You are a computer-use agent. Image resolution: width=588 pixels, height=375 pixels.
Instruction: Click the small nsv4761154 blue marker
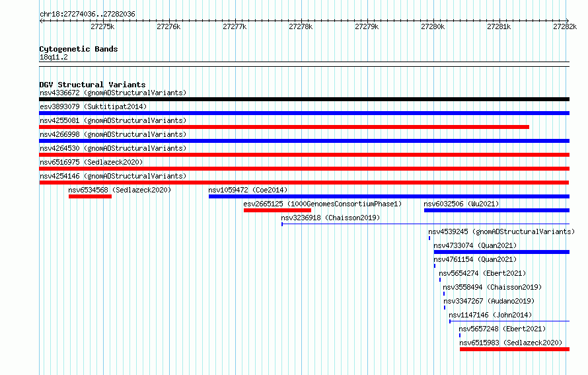[x=435, y=266]
